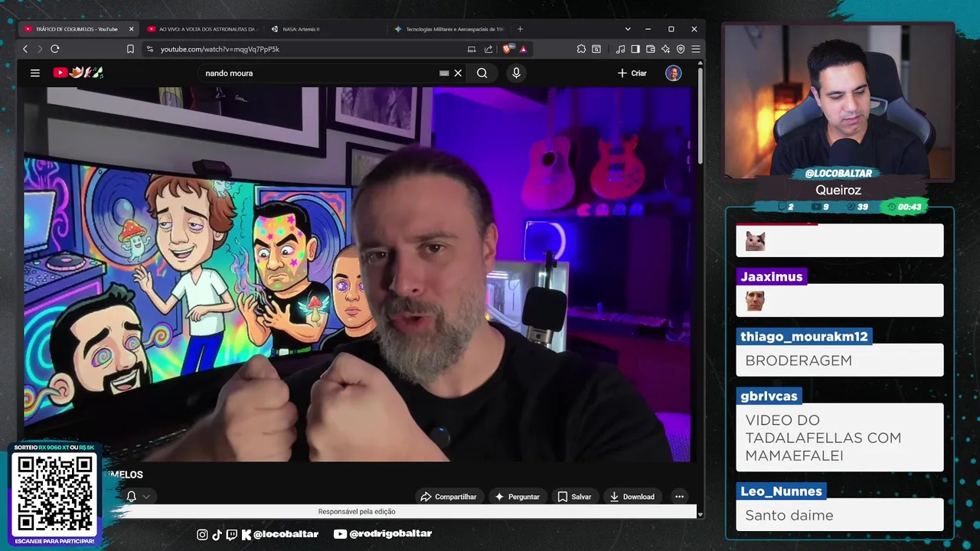Save the video with Salvar

(574, 497)
